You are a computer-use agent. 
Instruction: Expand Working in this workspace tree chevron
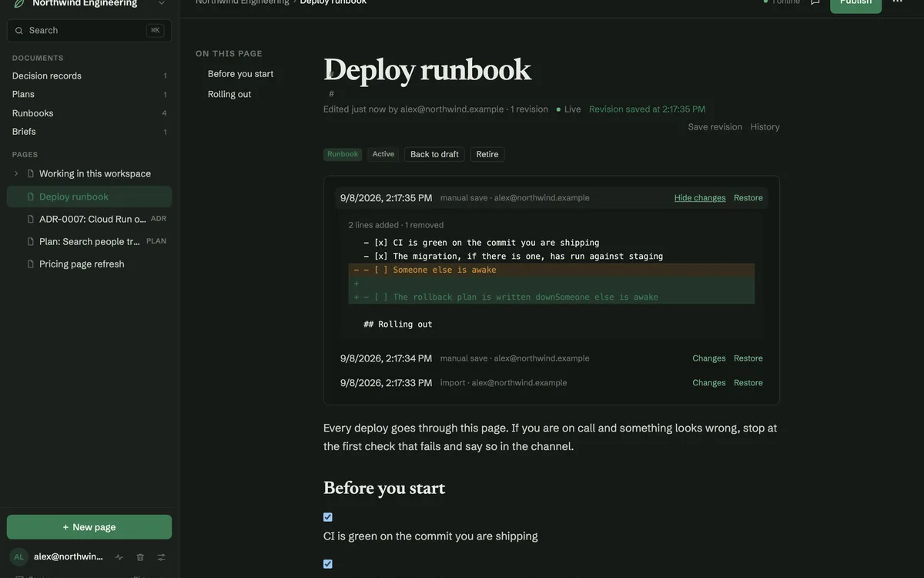click(x=16, y=173)
